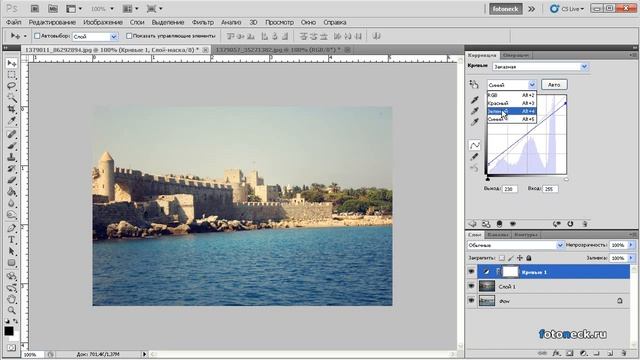Viewport: 640px width, 360px height.
Task: Select the History Brush tool
Action: click(11, 169)
